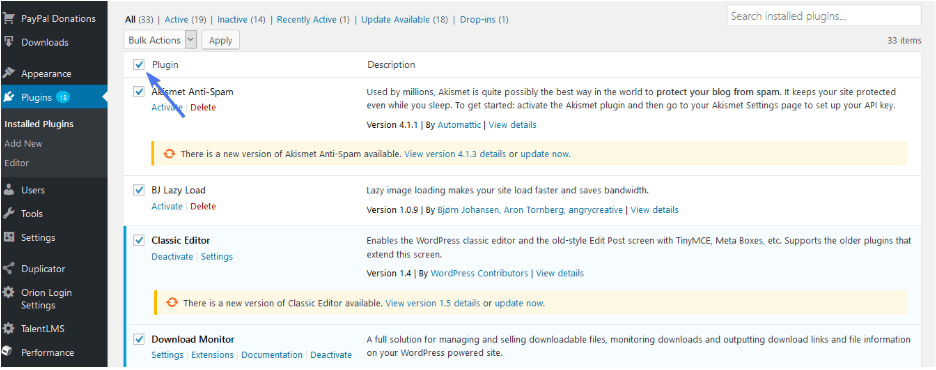Open PayPal Donations menu
Screen dimensions: 936x370
[58, 18]
